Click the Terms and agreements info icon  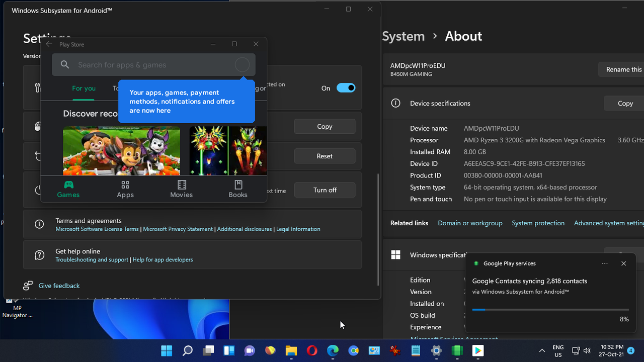click(x=39, y=224)
